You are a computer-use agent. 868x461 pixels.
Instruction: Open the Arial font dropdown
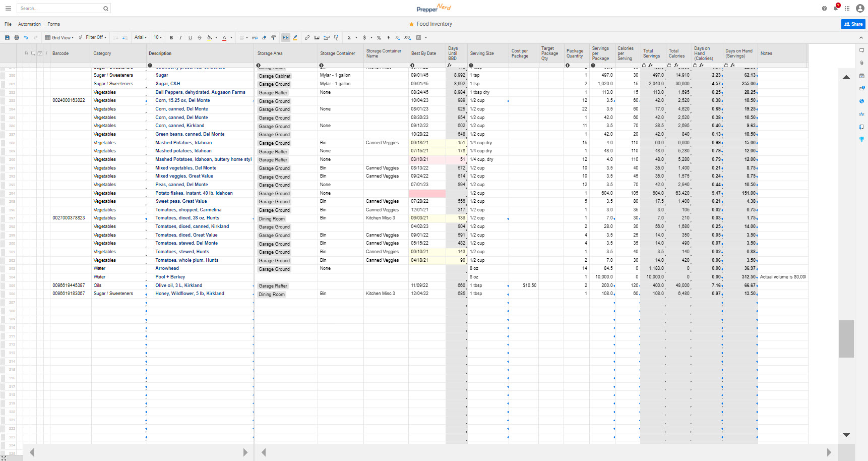tap(140, 37)
